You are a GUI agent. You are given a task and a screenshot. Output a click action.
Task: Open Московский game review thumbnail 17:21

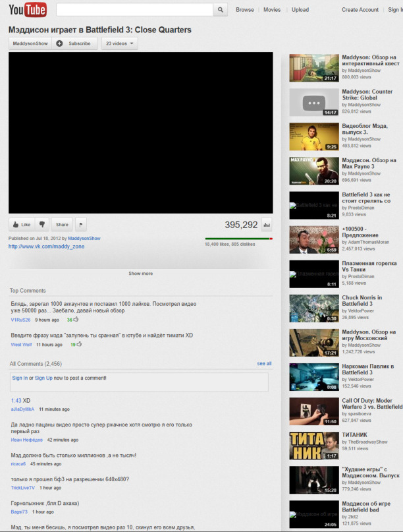(314, 342)
